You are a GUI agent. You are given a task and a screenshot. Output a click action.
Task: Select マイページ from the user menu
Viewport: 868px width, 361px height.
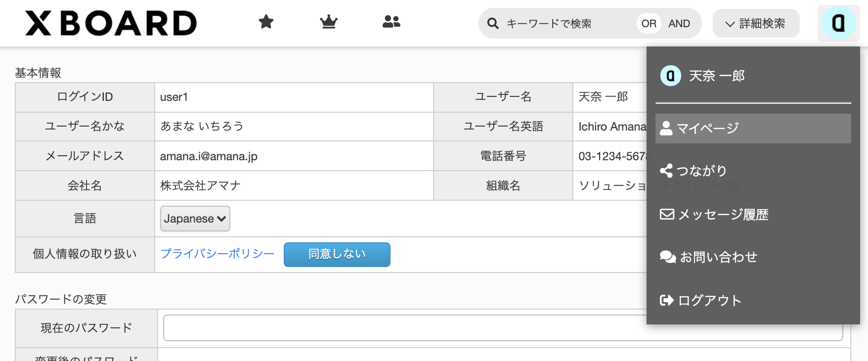coord(753,129)
